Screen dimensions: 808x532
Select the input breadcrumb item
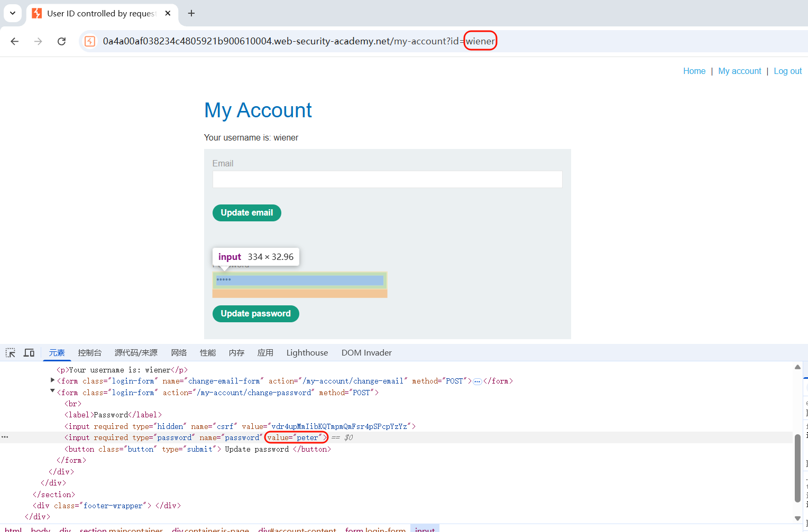tap(425, 529)
